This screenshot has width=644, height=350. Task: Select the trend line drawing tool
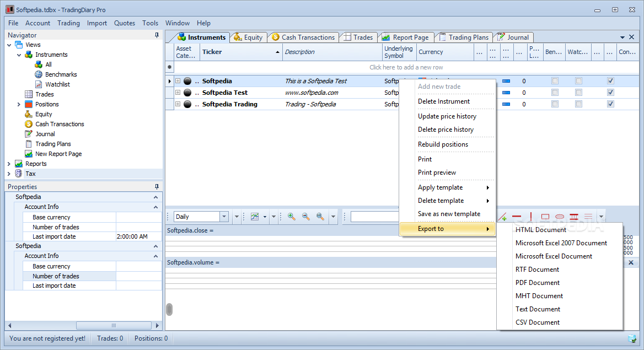point(502,217)
